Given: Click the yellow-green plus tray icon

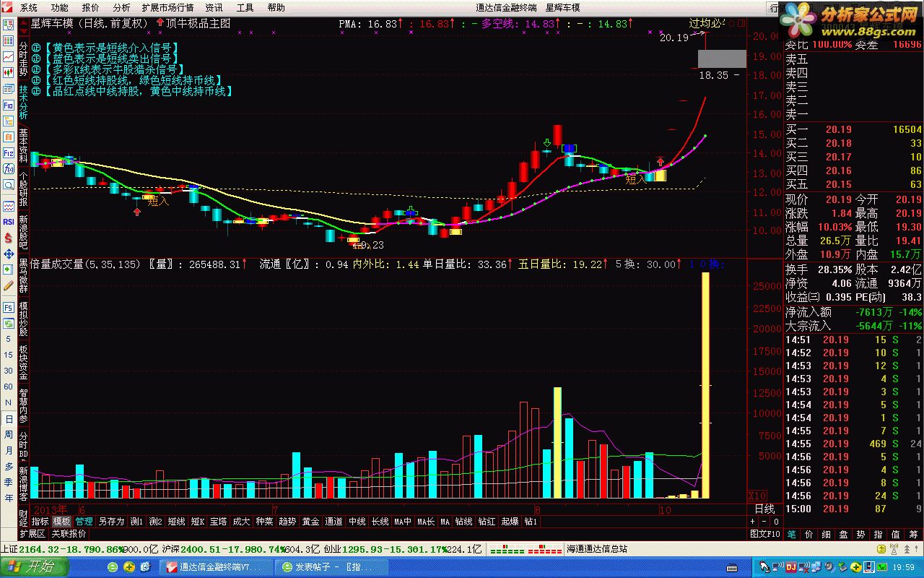Looking at the screenshot, I should coord(855,567).
